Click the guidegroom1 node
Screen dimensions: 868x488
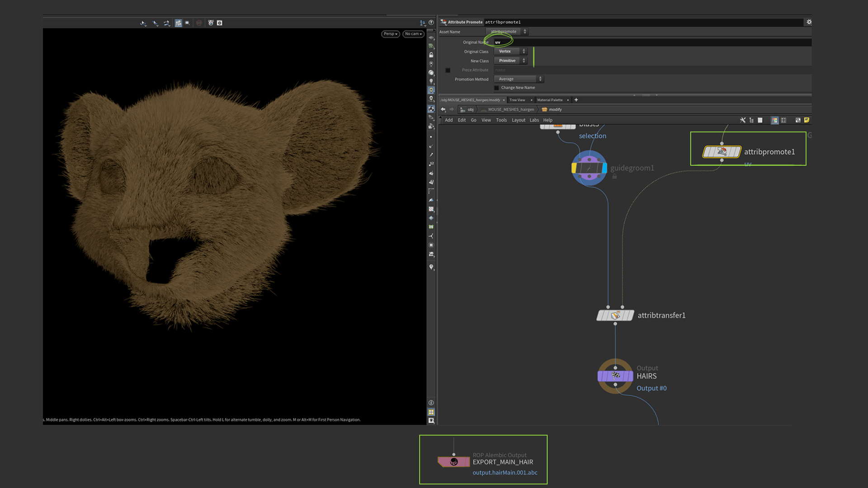pyautogui.click(x=589, y=168)
